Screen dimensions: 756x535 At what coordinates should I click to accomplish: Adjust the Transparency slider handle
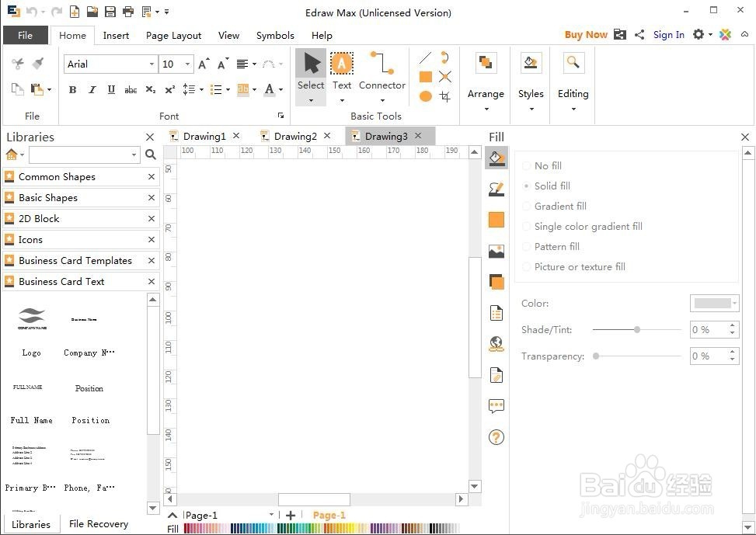click(596, 356)
